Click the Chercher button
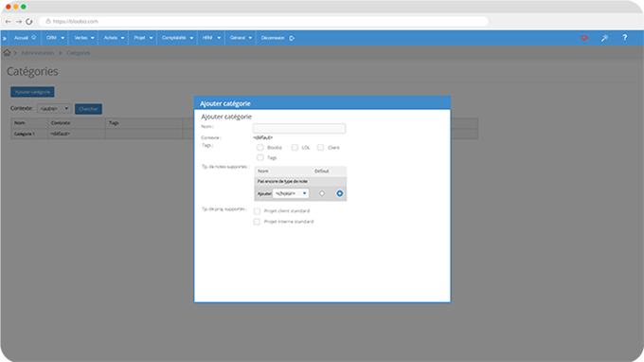Image resolution: width=644 pixels, height=362 pixels. pos(88,109)
